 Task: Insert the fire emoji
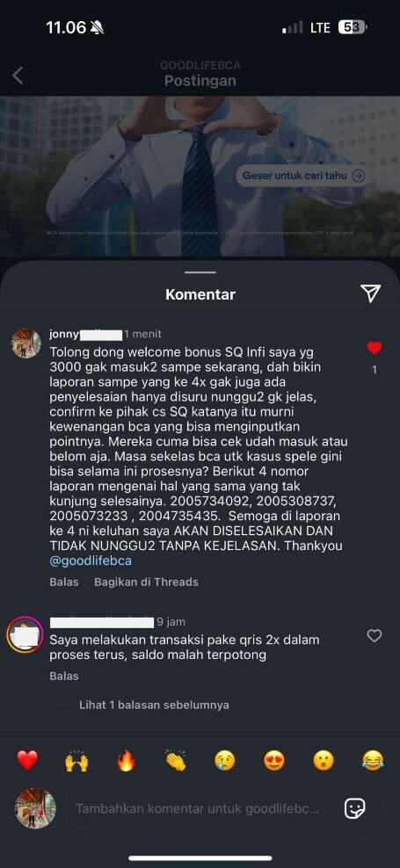[126, 760]
